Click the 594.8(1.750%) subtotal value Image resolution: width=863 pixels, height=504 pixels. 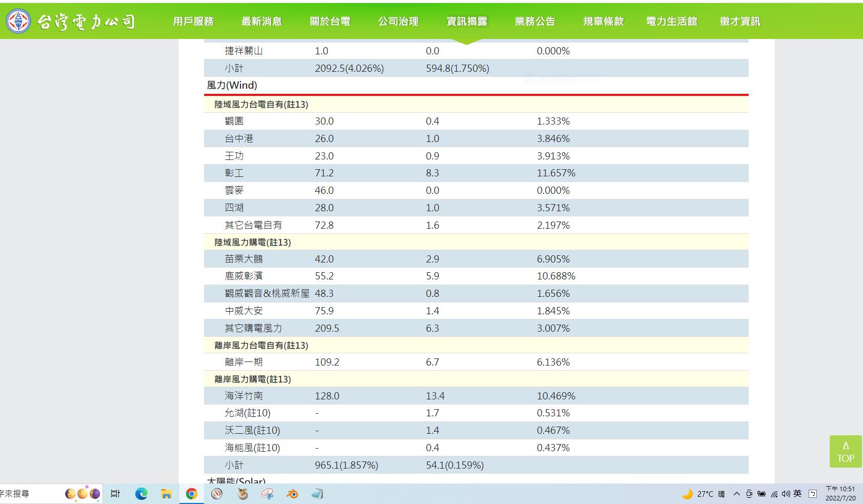tap(457, 68)
